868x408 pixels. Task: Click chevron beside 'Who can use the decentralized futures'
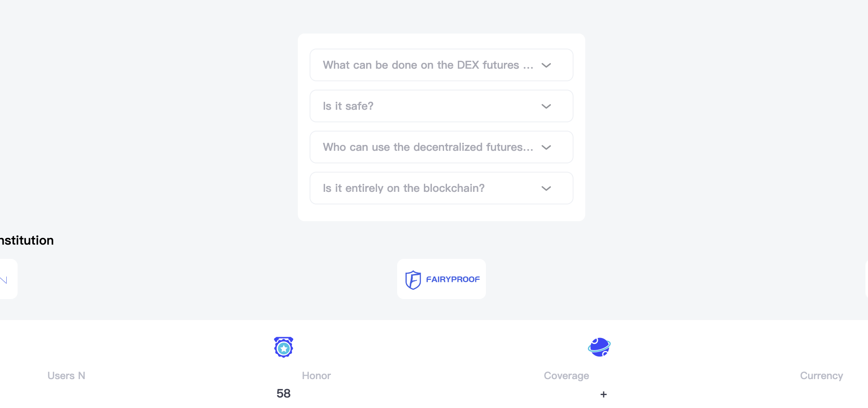pos(546,147)
